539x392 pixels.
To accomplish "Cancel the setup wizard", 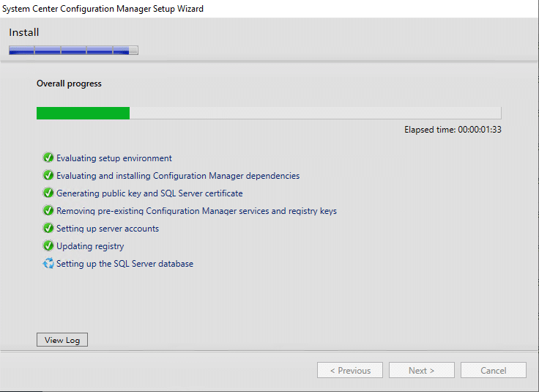I will pos(494,370).
